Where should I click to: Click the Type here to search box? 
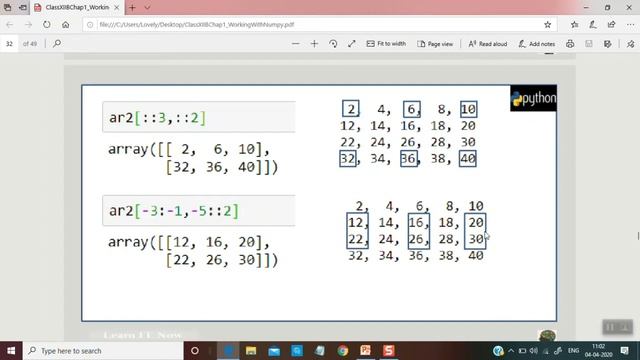click(104, 351)
